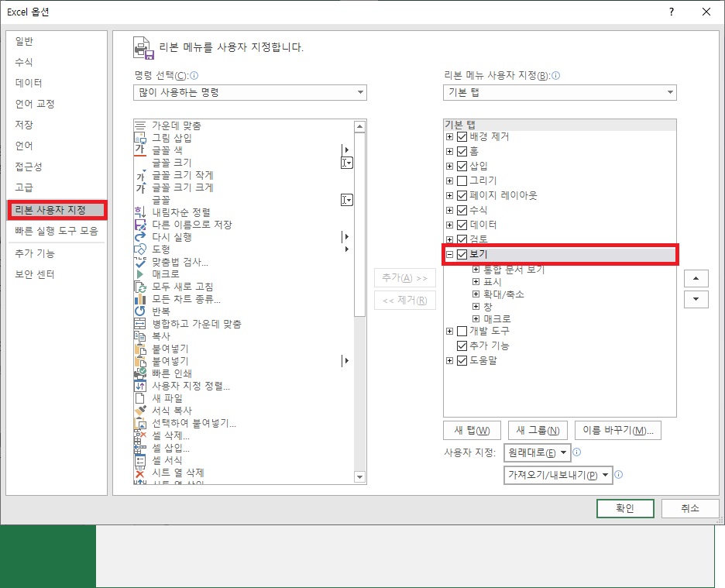Screen dimensions: 725x588
Task: Select the 선택하여 붙여넣기 icon
Action: coord(139,423)
